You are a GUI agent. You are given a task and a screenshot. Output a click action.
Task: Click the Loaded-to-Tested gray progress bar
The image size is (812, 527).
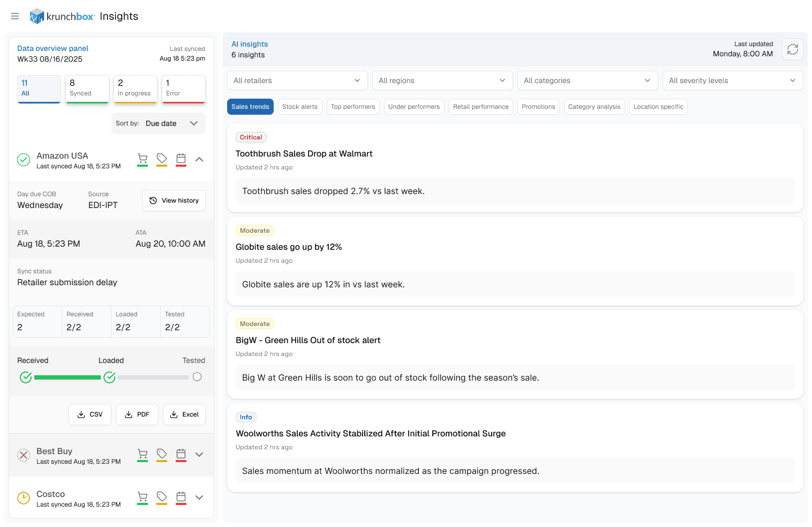tap(153, 377)
